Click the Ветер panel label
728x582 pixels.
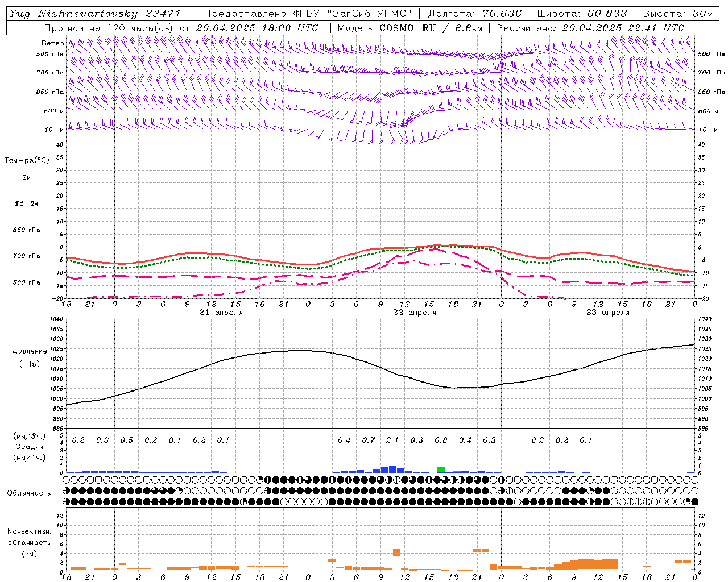[52, 43]
